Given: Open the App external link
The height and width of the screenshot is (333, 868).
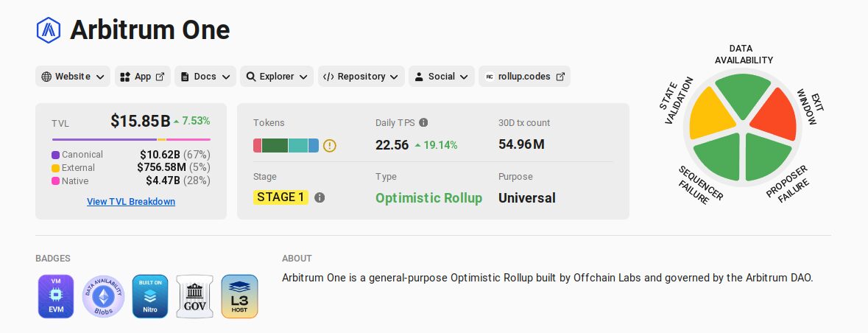Looking at the screenshot, I should pyautogui.click(x=143, y=77).
